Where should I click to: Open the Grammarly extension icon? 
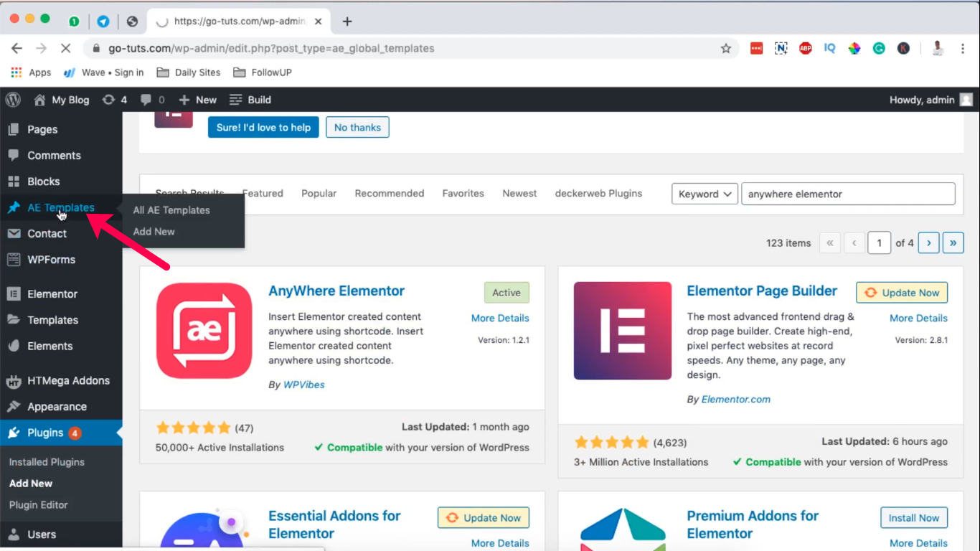point(879,48)
